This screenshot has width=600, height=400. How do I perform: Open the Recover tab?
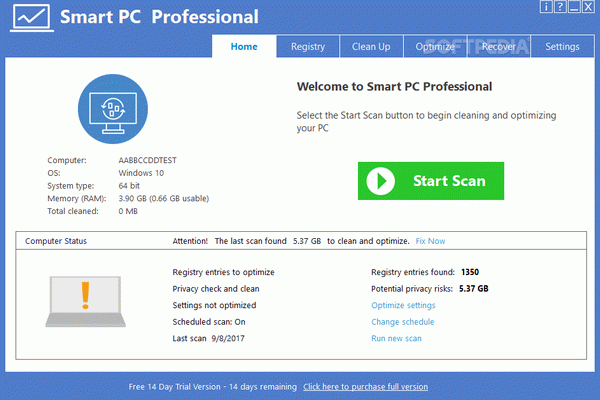(499, 46)
